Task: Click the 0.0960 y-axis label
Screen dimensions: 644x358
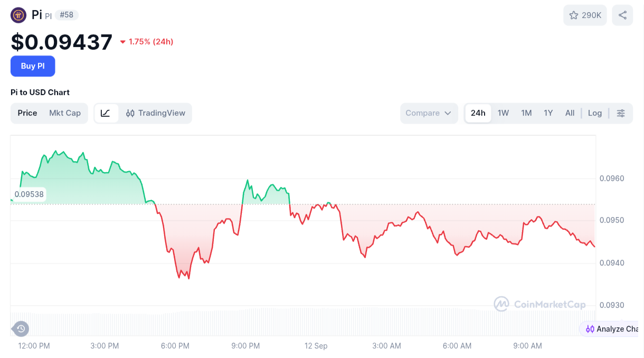Action: click(612, 178)
